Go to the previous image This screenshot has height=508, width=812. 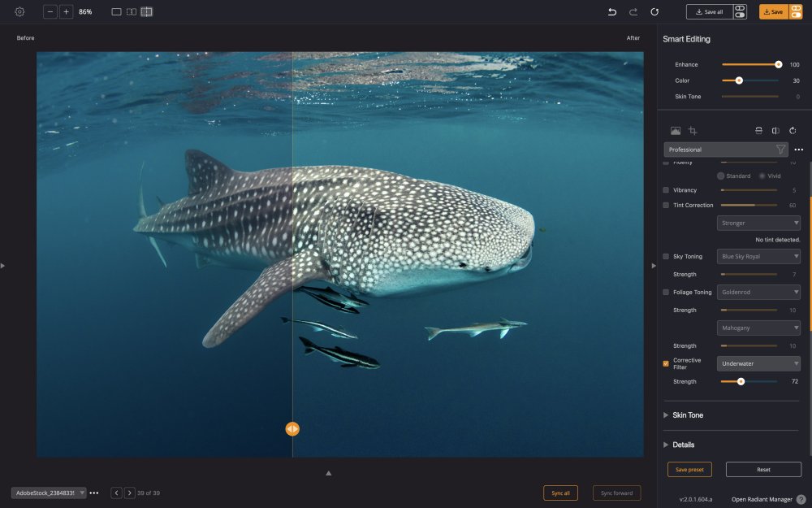pos(116,493)
